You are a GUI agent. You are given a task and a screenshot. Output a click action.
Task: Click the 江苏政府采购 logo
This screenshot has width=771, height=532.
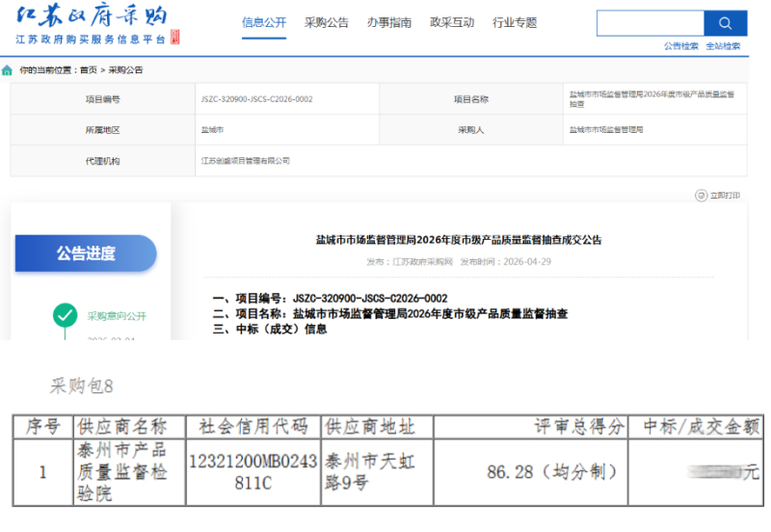(92, 16)
